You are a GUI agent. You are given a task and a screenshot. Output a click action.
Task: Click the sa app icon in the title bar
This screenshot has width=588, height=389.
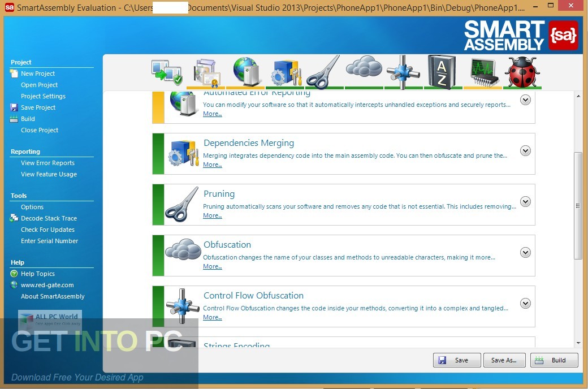point(9,7)
